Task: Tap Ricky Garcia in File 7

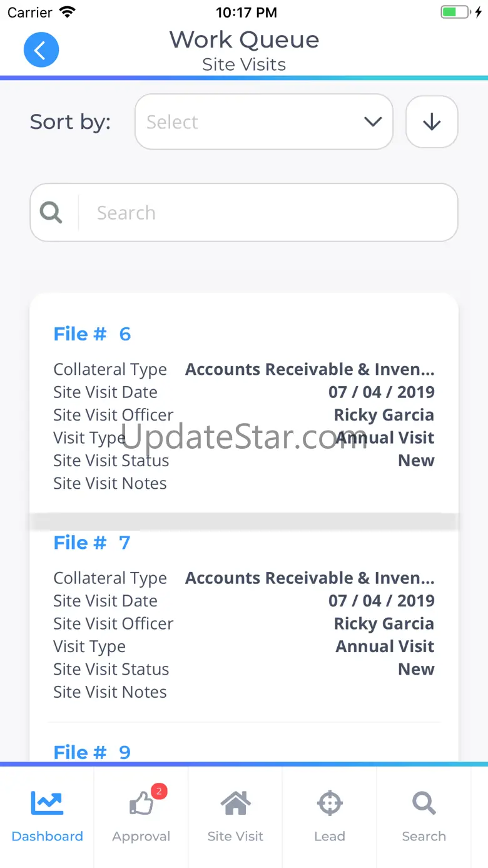Action: (384, 623)
